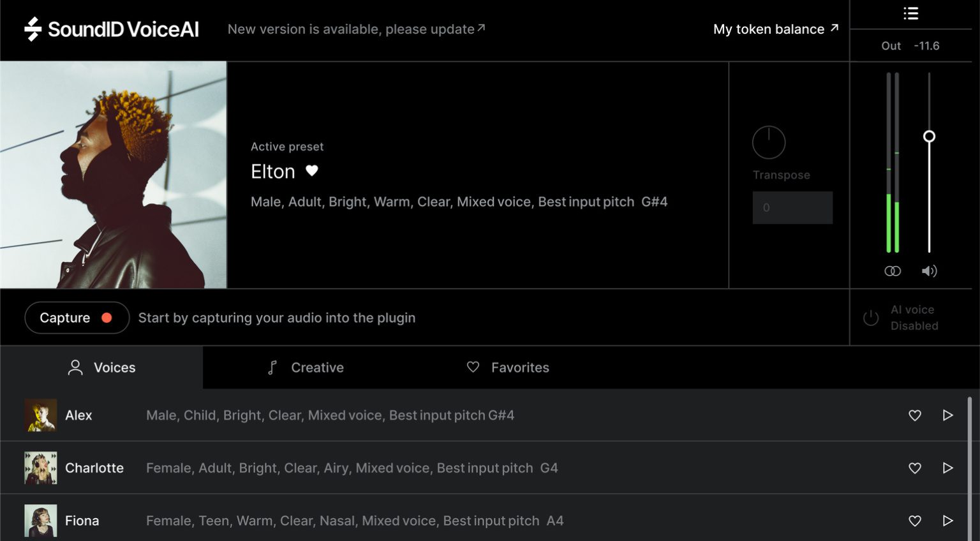Click the output volume slider handle

point(929,137)
